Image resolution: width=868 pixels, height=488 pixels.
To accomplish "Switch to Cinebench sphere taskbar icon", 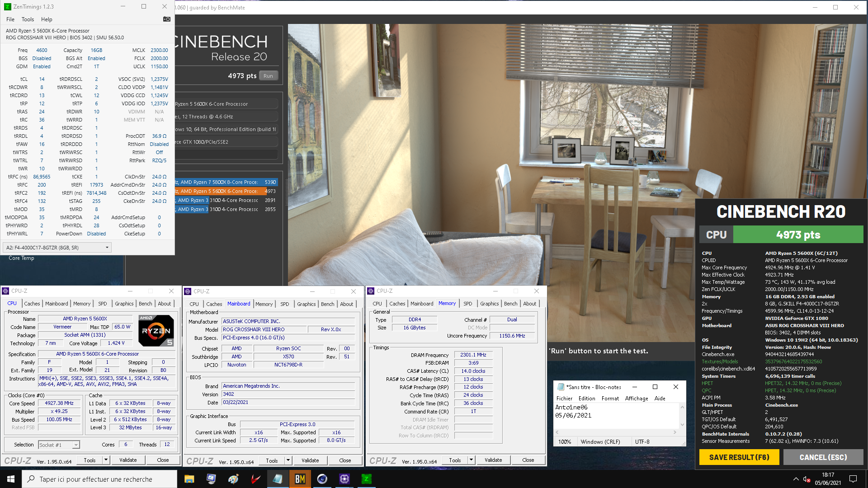I will (322, 479).
